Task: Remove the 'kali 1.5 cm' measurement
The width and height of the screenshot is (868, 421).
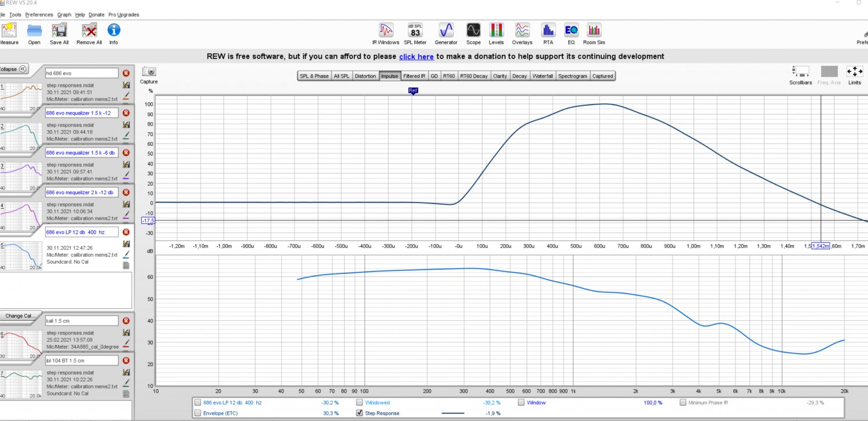Action: tap(126, 320)
